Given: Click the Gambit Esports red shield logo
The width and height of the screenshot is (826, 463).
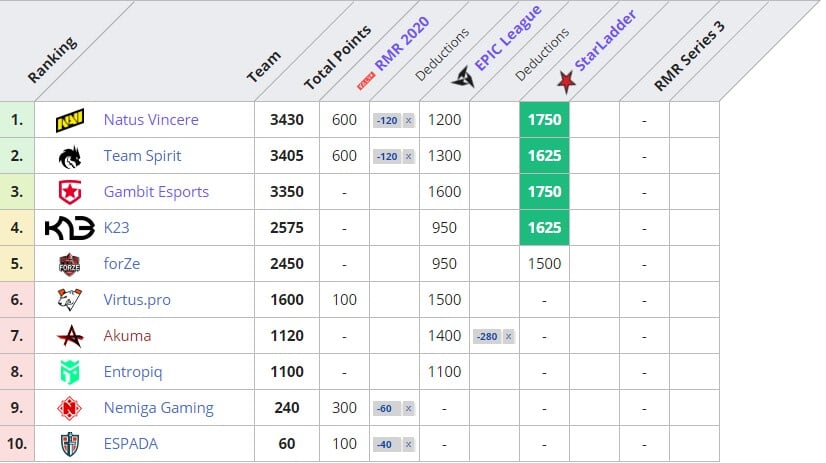Looking at the screenshot, I should [x=70, y=192].
